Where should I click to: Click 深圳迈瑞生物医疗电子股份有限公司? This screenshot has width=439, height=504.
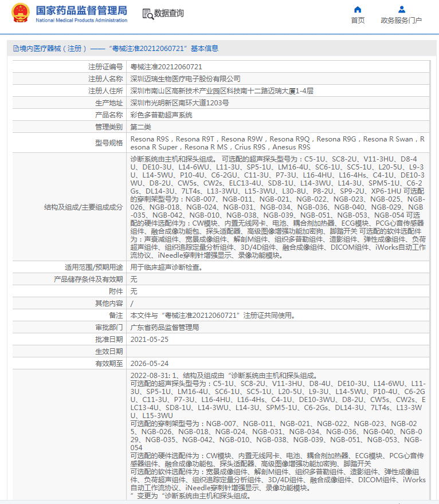coord(185,79)
